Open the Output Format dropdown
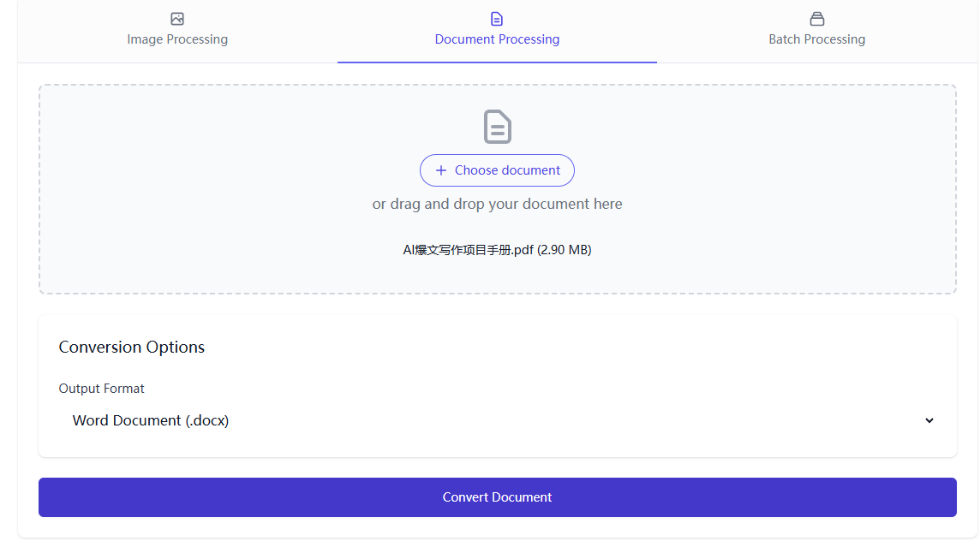The width and height of the screenshot is (980, 547). pos(498,420)
